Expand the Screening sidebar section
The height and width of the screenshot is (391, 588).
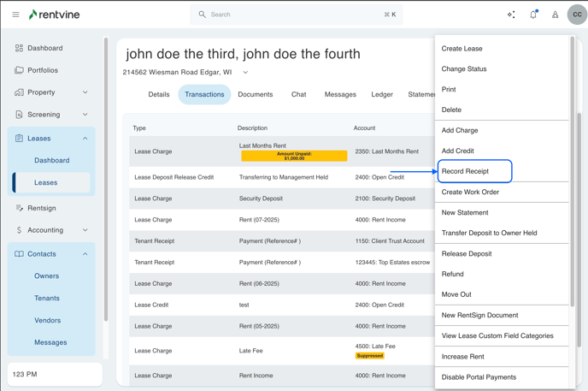point(85,115)
